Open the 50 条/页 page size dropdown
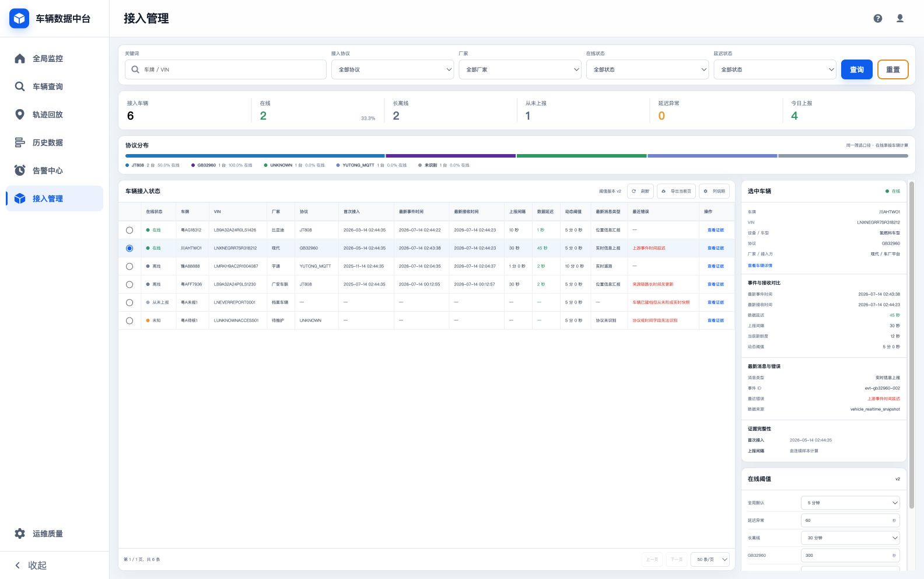 pos(710,559)
